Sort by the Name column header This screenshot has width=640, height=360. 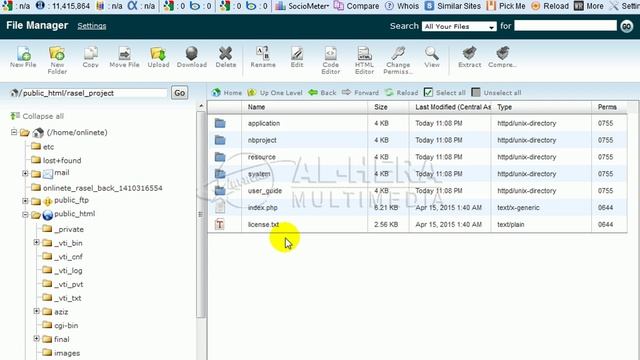tap(305, 107)
